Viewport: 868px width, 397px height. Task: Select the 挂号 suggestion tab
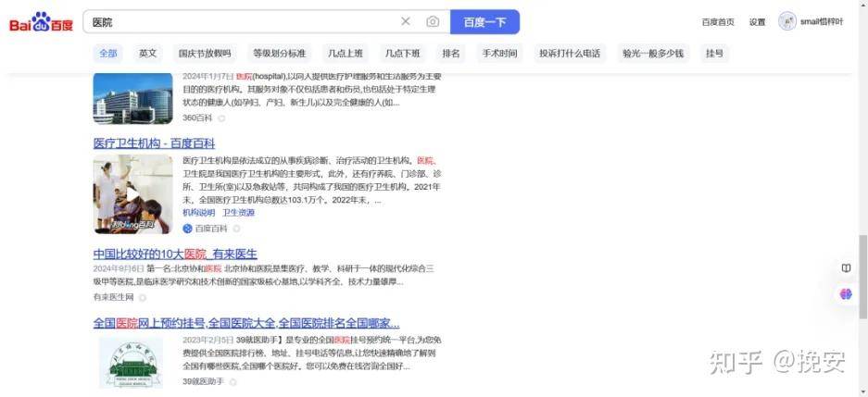[714, 54]
